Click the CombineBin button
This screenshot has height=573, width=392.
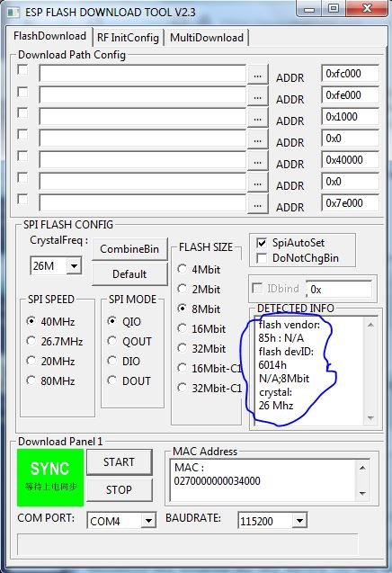[129, 249]
